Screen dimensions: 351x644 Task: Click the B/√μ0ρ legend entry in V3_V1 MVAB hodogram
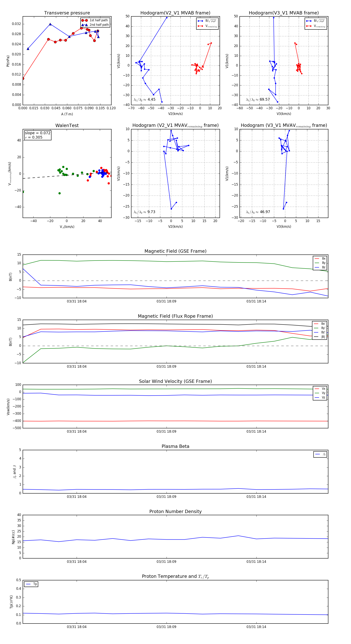[x=316, y=21]
